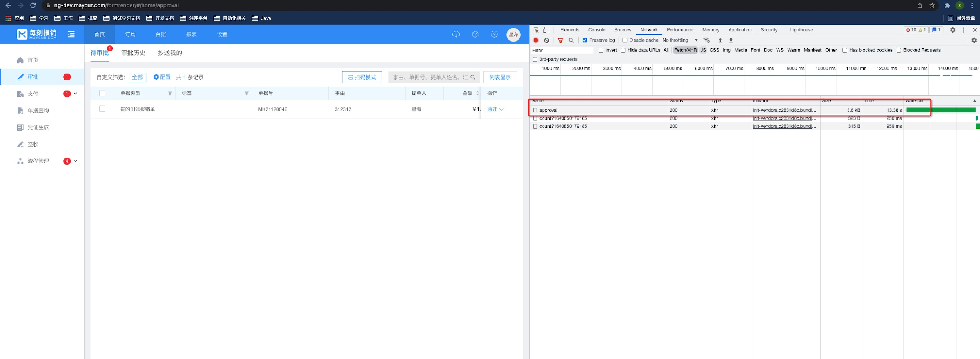Toggle the device toolbar icon in DevTools

[546, 30]
